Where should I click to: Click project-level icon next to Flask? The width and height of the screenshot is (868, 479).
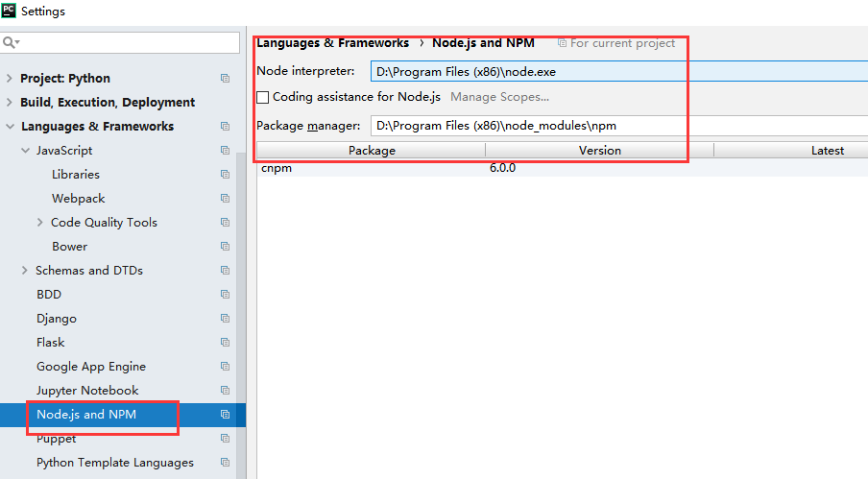(x=225, y=343)
